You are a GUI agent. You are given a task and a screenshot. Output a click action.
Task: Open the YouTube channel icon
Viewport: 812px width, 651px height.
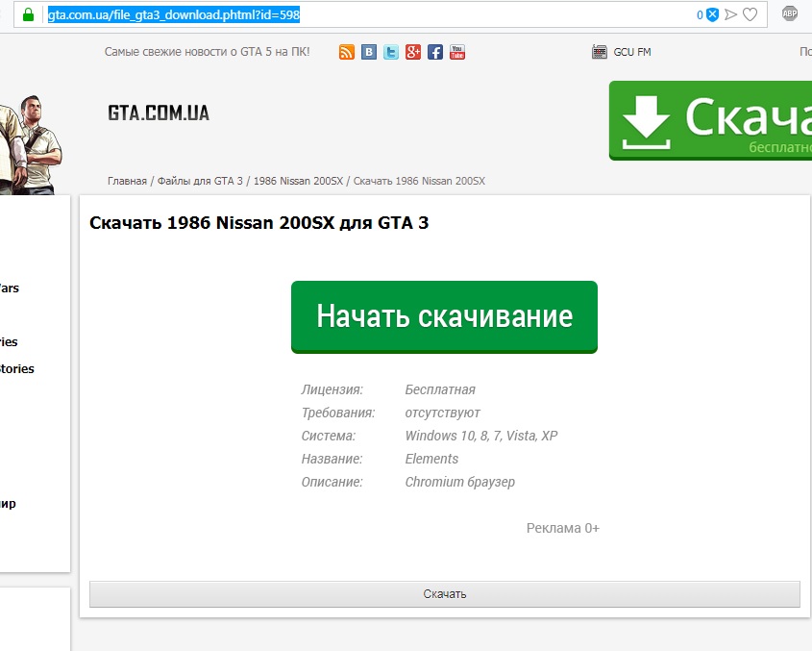457,52
